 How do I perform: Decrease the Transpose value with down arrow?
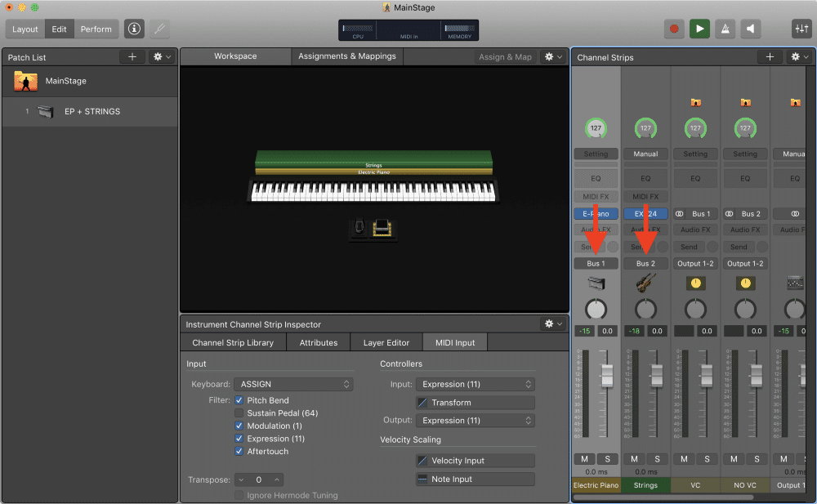click(241, 479)
